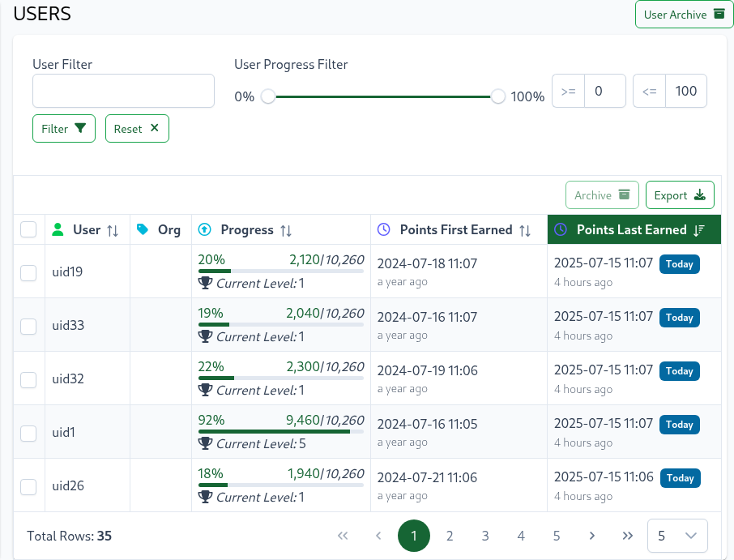Click the trophy icon in uid33 row
The image size is (734, 560).
click(x=205, y=336)
